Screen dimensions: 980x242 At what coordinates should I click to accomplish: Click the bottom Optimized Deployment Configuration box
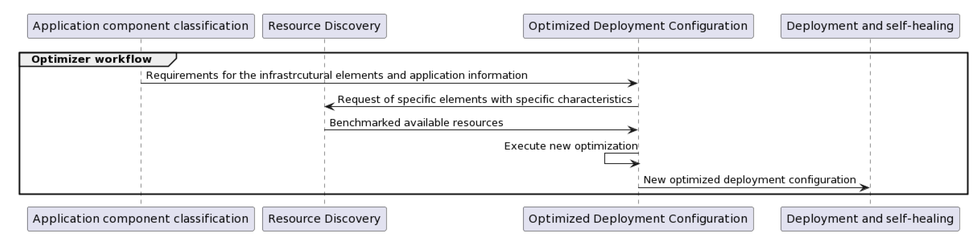coord(638,219)
